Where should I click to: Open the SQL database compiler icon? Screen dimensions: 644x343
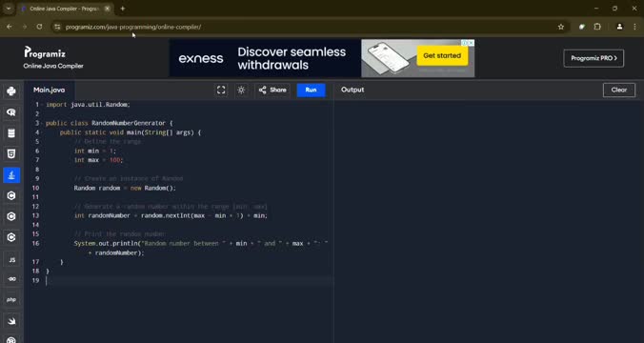11,133
